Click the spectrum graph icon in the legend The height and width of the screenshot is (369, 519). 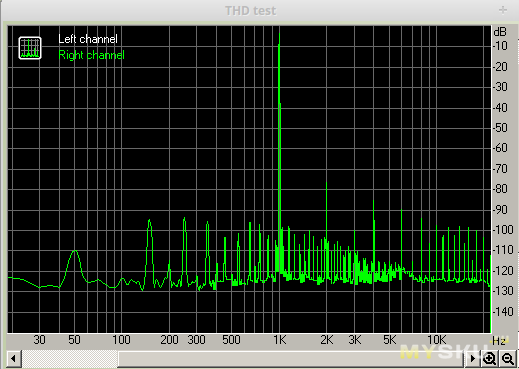pyautogui.click(x=30, y=48)
